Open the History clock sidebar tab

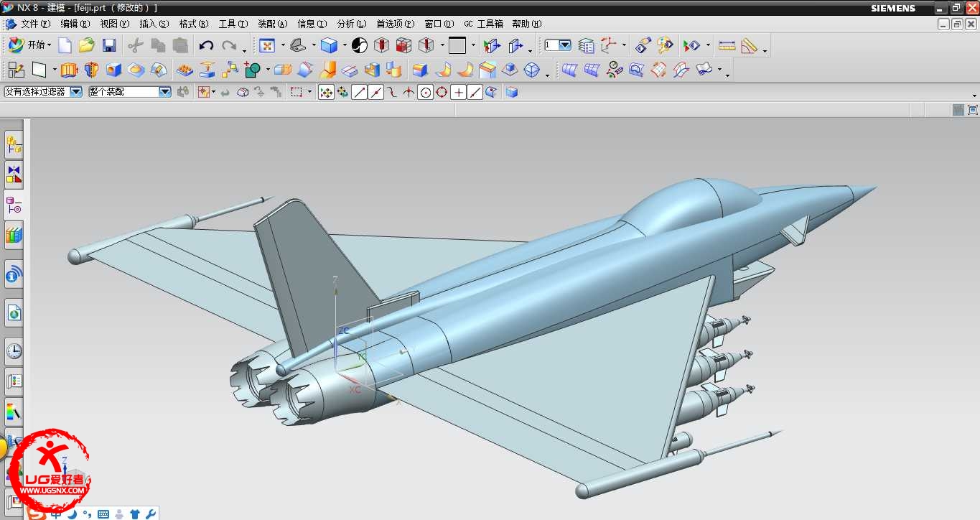click(x=14, y=351)
